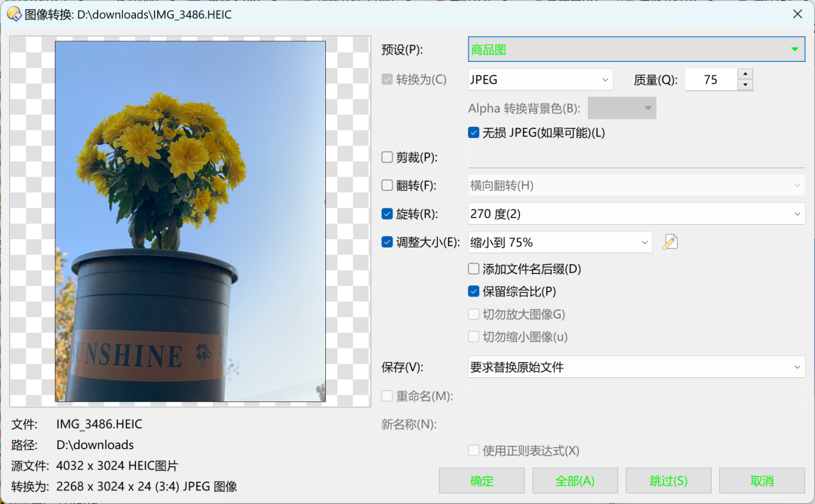Check 使用正则表达式 option
815x504 pixels.
474,450
